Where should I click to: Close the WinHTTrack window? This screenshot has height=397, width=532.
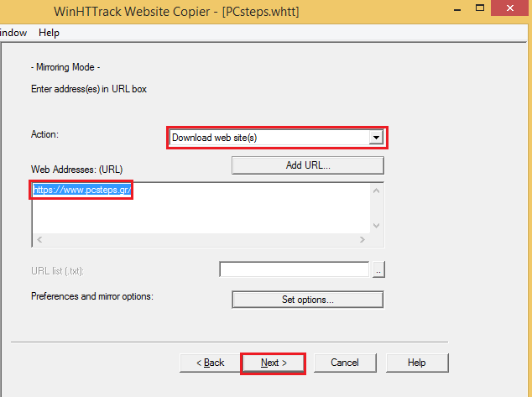coord(510,8)
